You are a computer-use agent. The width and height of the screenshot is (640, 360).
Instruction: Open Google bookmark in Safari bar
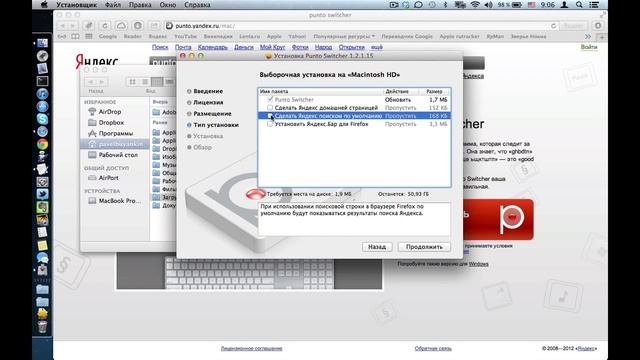point(108,36)
